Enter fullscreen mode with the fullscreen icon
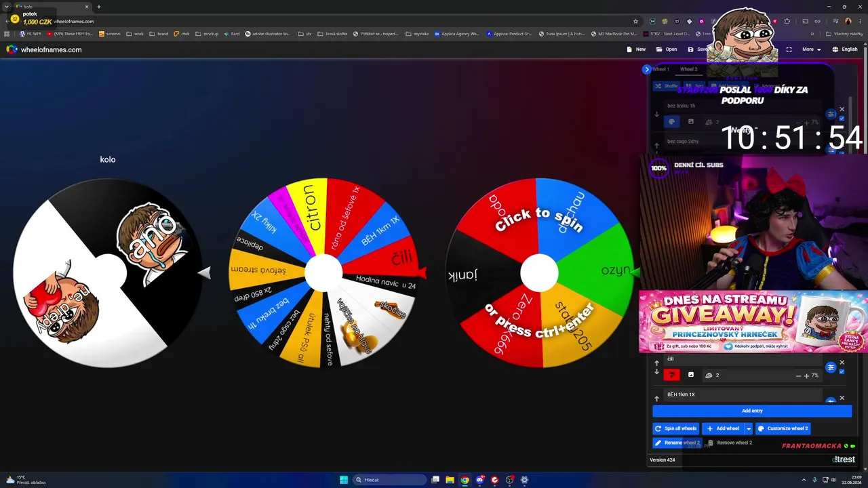868x488 pixels. pos(789,49)
